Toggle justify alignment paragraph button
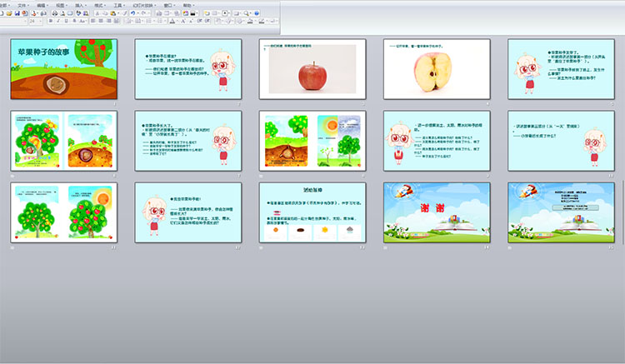Screen dimensions: 625x364 coord(117,21)
